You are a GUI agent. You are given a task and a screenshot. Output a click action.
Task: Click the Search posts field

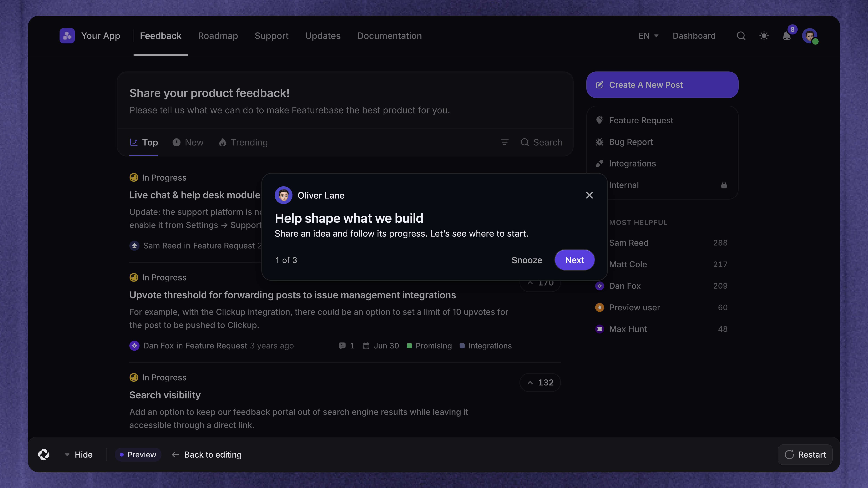pos(541,142)
